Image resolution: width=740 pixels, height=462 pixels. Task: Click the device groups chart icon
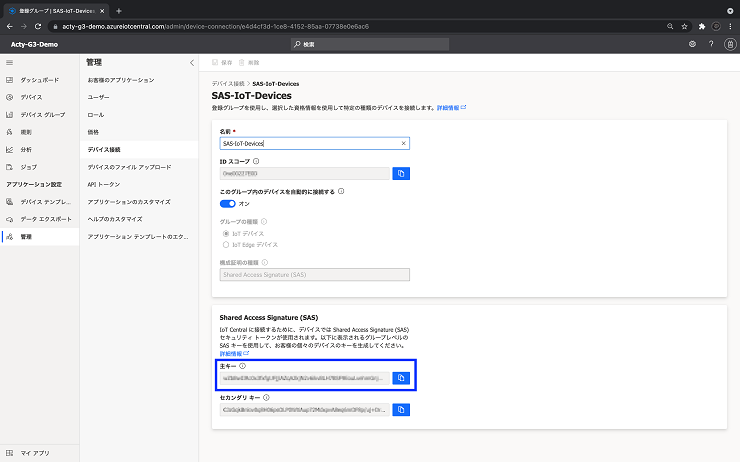pyautogui.click(x=9, y=115)
